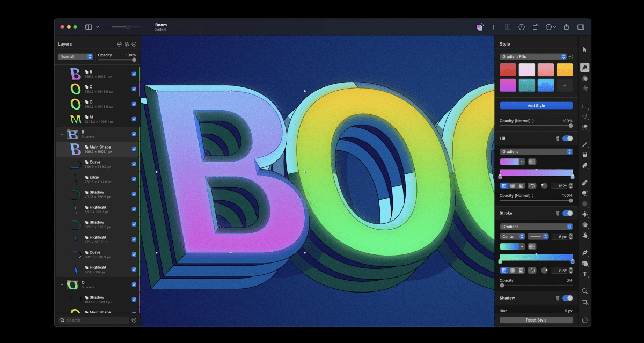This screenshot has height=343, width=644.
Task: Turn off the Stroke toggle switch
Action: point(567,213)
